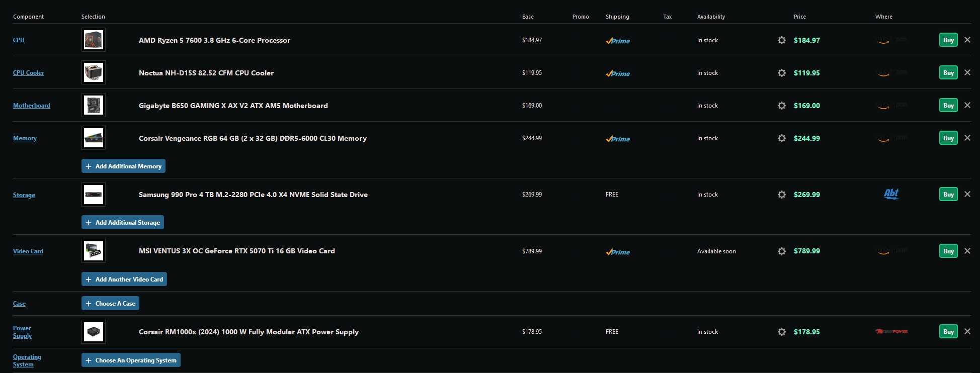The width and height of the screenshot is (980, 373).
Task: Click Prime shipping badge for MSI video card
Action: [618, 252]
